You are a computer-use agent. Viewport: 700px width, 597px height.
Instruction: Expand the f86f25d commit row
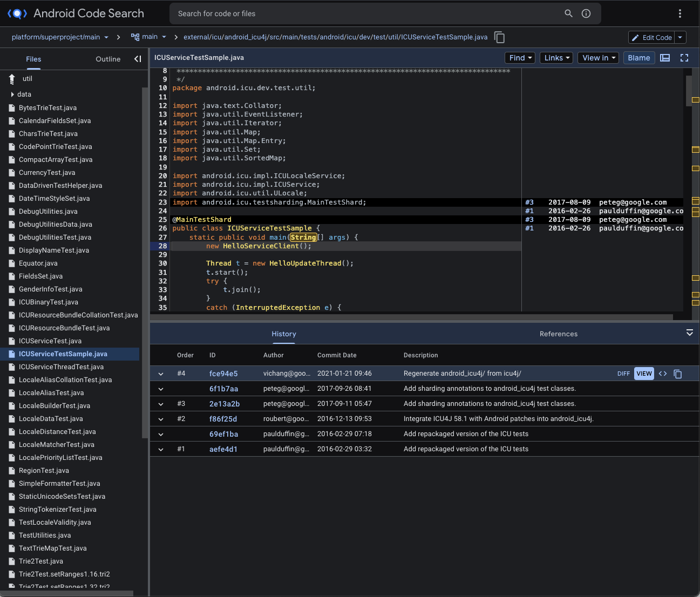161,419
